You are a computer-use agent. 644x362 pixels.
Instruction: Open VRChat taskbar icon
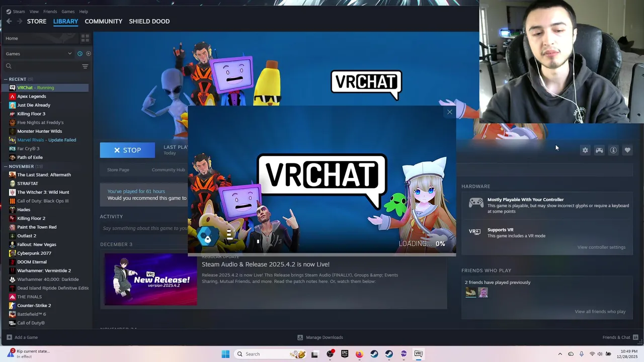pos(419,354)
